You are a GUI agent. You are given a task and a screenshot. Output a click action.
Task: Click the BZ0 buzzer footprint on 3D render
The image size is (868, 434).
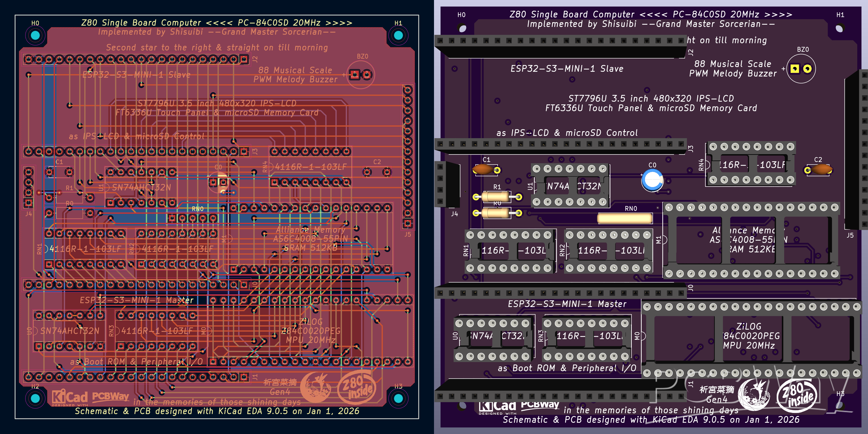801,69
